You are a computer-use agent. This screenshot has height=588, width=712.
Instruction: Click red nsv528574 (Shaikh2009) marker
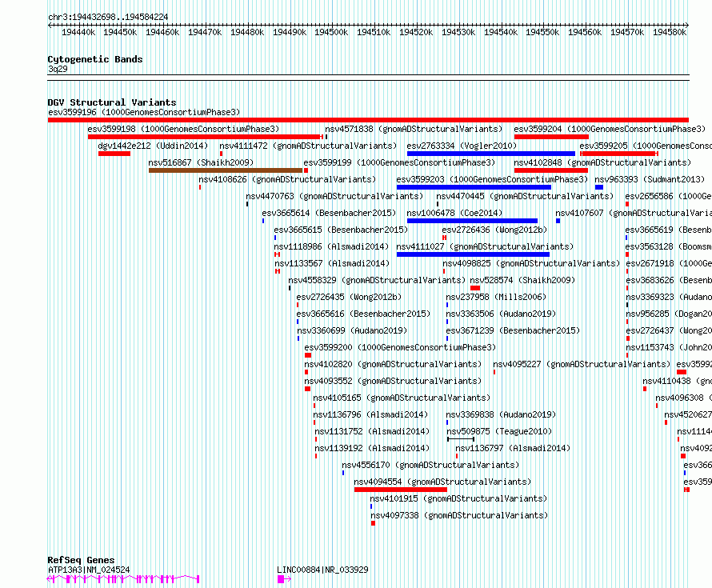(x=475, y=288)
